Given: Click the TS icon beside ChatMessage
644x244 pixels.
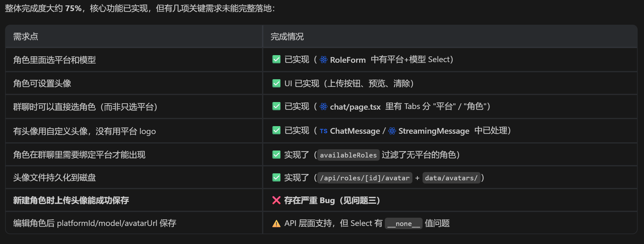Looking at the screenshot, I should pyautogui.click(x=323, y=131).
